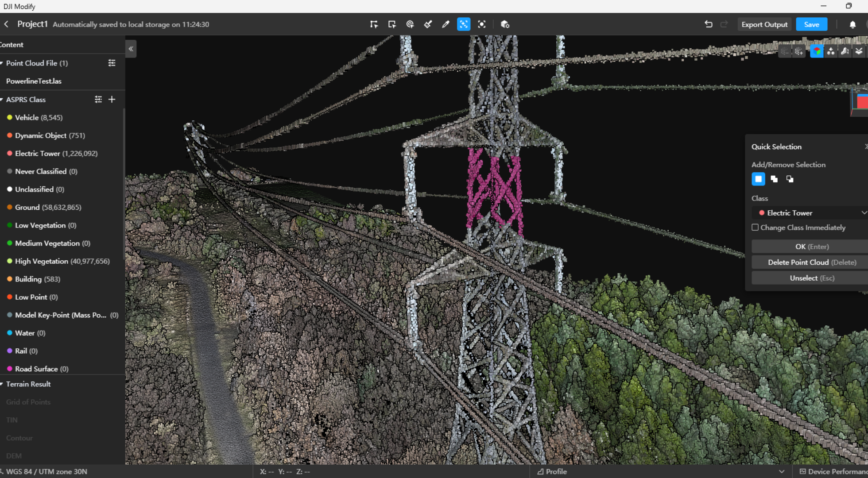Open the Electric Tower class dropdown
The height and width of the screenshot is (478, 868).
810,213
